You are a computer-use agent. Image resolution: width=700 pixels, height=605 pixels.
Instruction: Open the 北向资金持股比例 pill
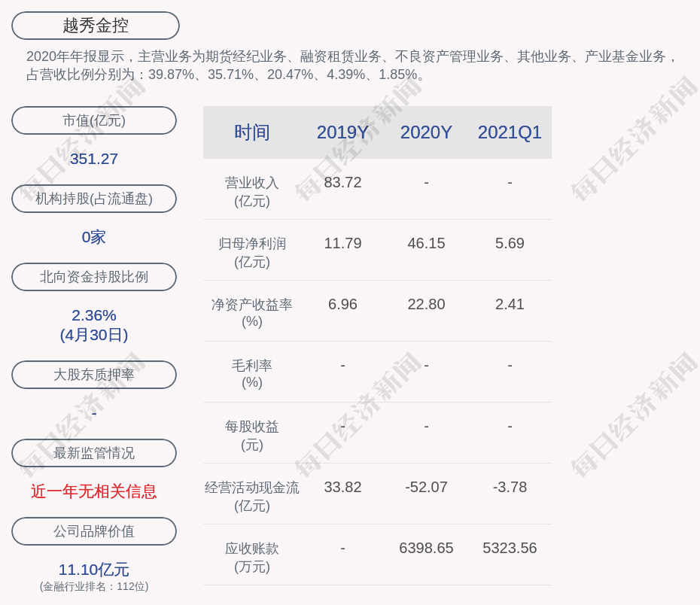[94, 277]
